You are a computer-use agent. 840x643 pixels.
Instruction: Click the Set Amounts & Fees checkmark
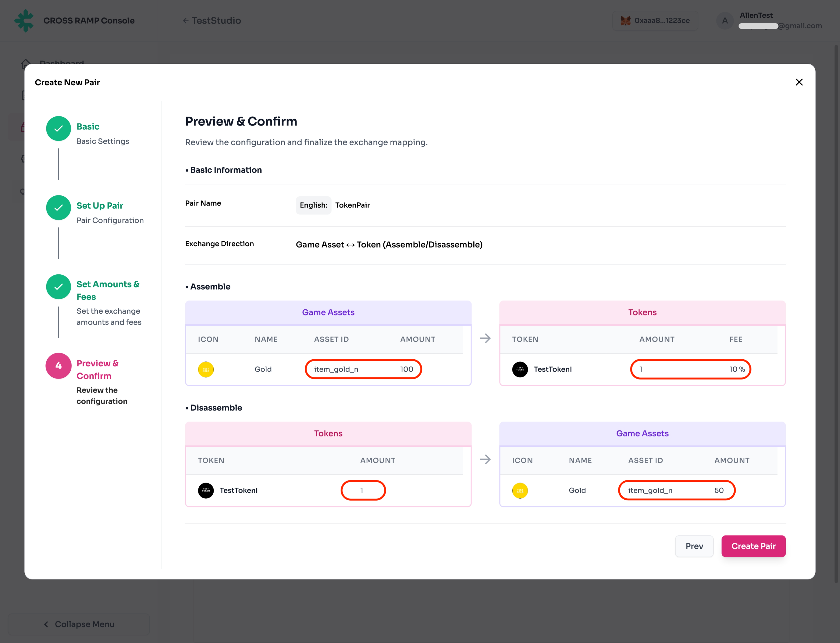(x=58, y=287)
